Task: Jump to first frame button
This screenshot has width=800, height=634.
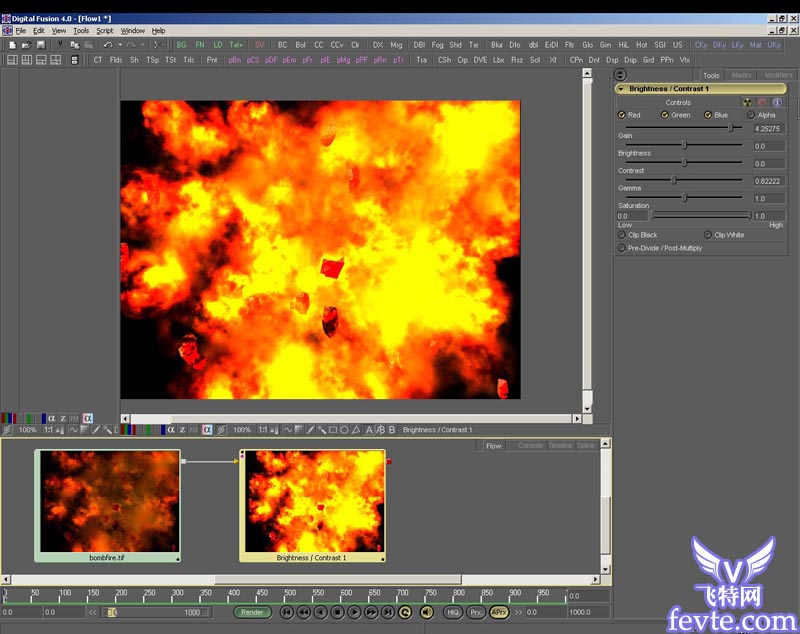Action: tap(287, 612)
